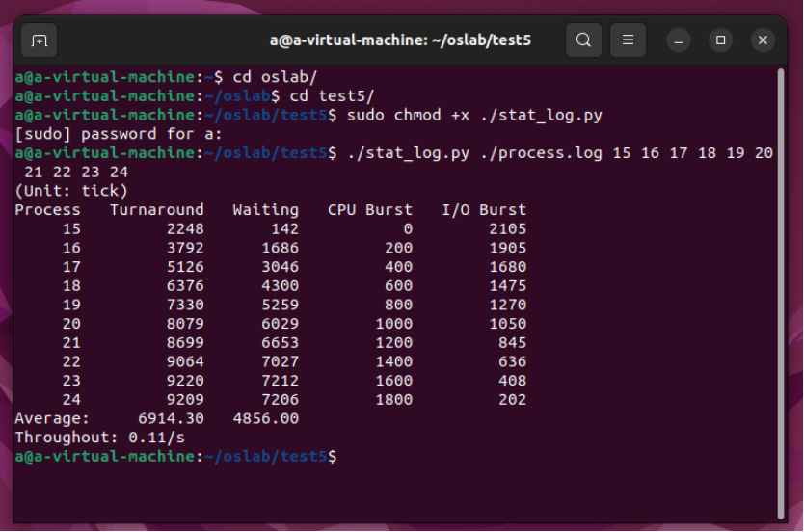Click the '(Unit: tick)' line
Image resolution: width=804 pixels, height=532 pixels.
71,191
